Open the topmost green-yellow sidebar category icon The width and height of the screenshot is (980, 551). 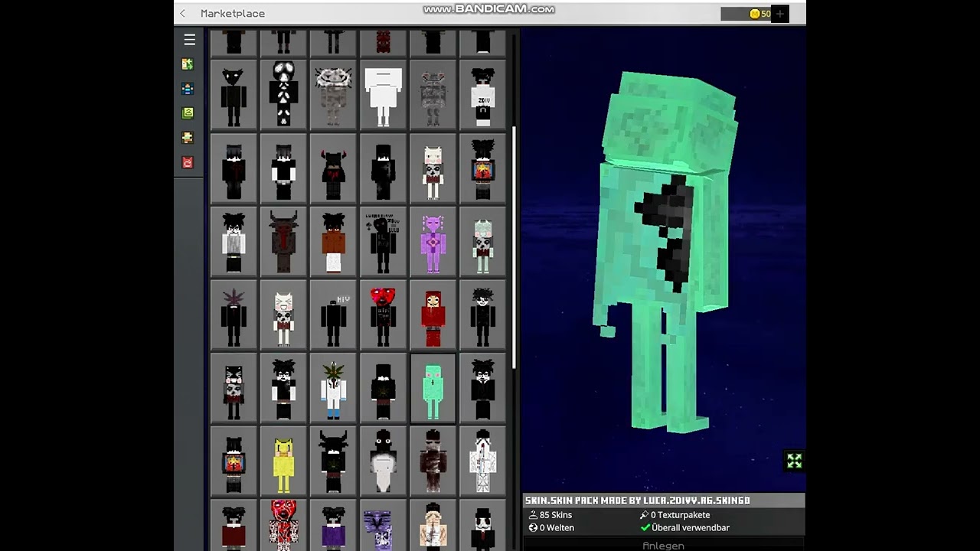click(188, 64)
